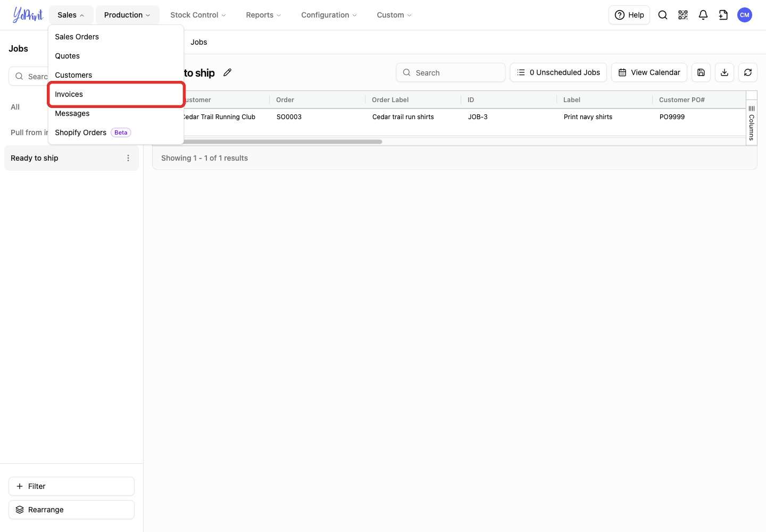766x532 pixels.
Task: Open the Columns side panel
Action: pyautogui.click(x=752, y=123)
